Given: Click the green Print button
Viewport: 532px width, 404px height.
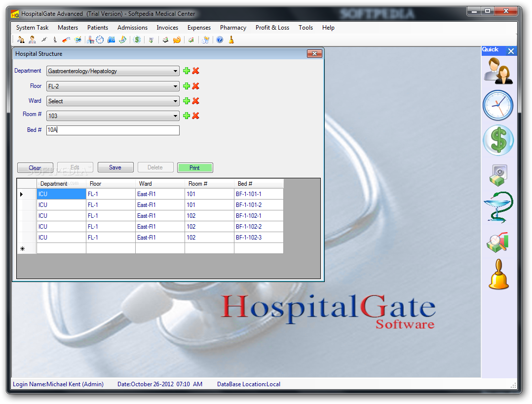Looking at the screenshot, I should 195,168.
